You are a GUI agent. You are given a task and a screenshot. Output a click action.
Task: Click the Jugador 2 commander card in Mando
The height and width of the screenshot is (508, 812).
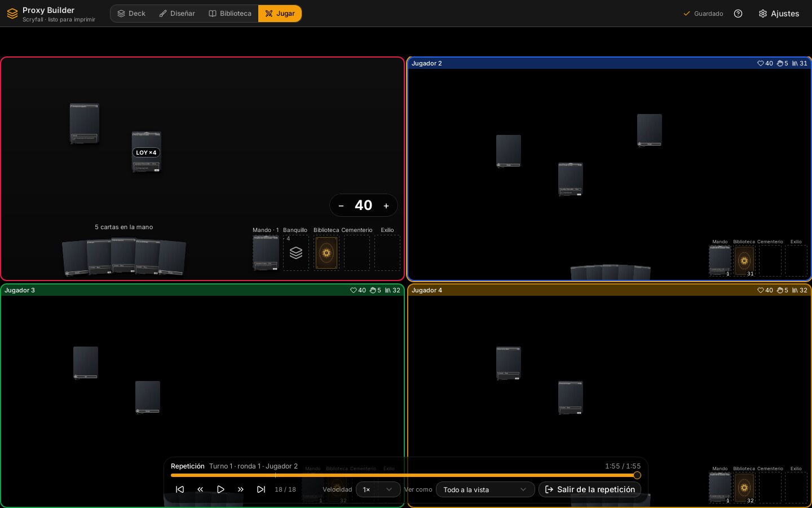720,260
